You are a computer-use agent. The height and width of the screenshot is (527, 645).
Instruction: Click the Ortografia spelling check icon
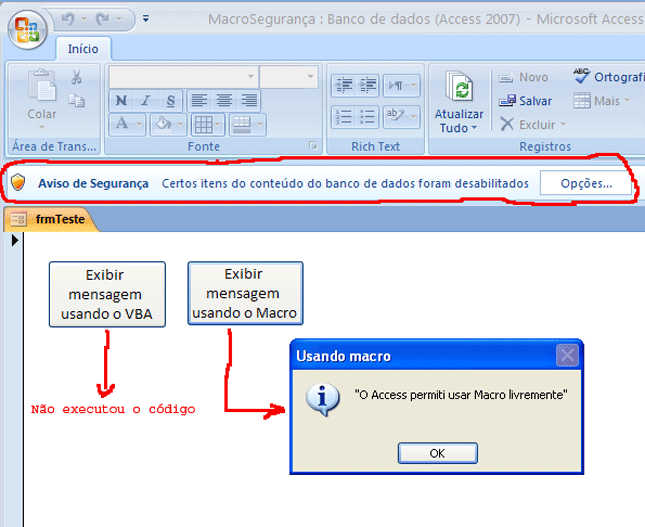tap(581, 76)
